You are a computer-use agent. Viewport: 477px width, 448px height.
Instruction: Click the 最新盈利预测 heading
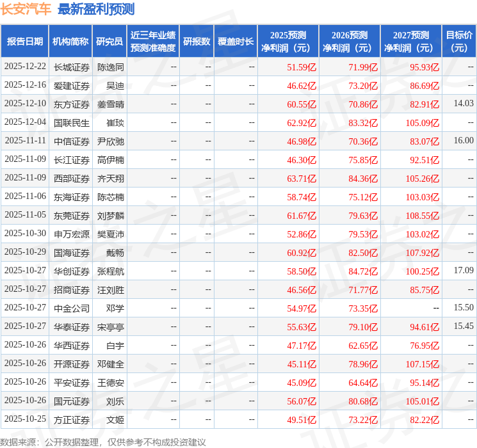[96, 9]
